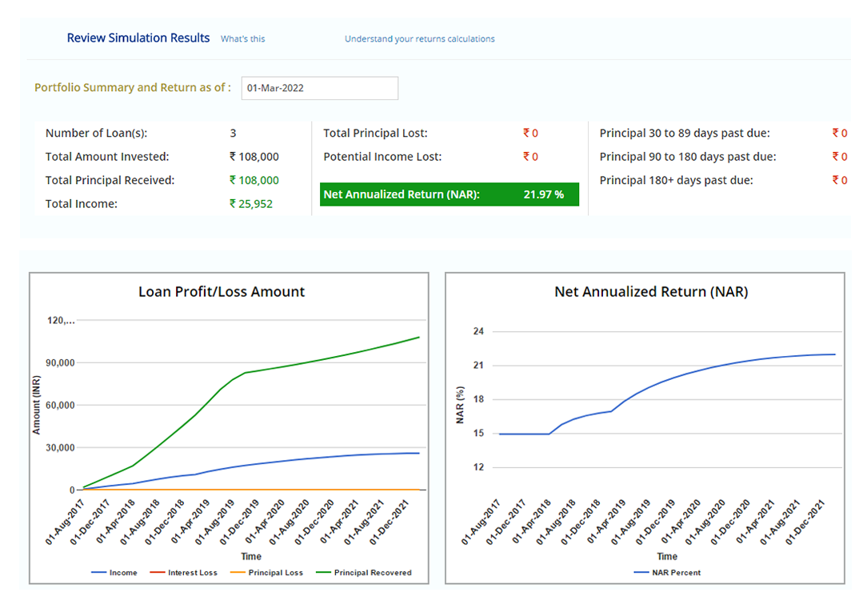
Task: Click red rupee icon for Total Principal Lost
Action: click(x=526, y=134)
